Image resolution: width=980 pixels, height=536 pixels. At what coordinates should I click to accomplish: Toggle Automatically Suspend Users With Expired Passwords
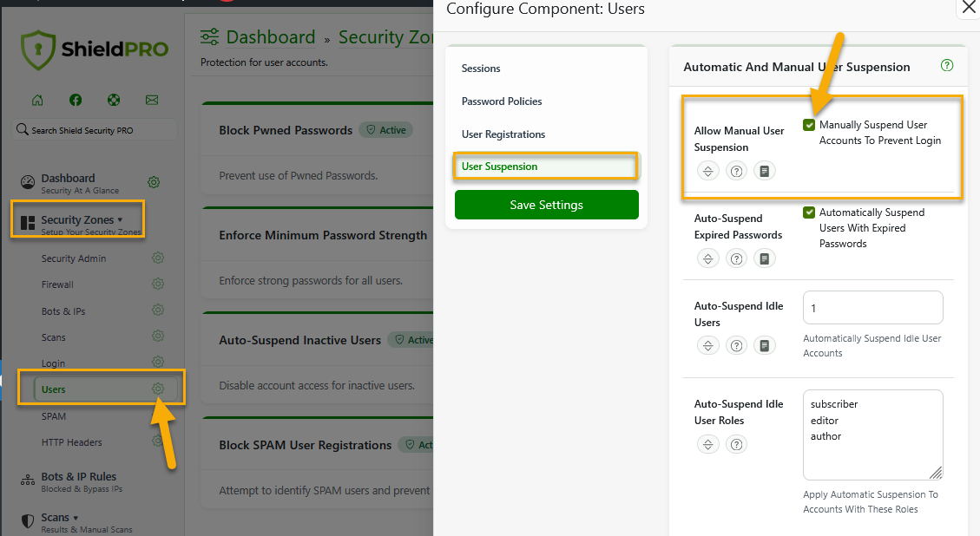(x=809, y=212)
